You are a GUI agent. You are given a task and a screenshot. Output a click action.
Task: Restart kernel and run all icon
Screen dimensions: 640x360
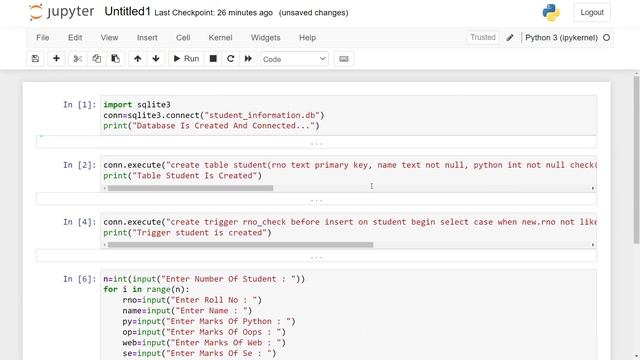pos(248,59)
